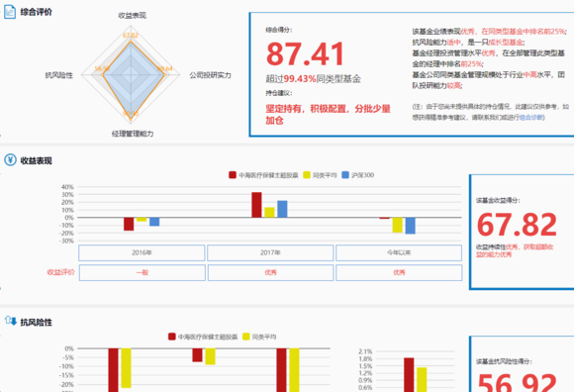Click the 经理管理能力 radar axis label
Image resolution: width=574 pixels, height=392 pixels.
pos(133,134)
